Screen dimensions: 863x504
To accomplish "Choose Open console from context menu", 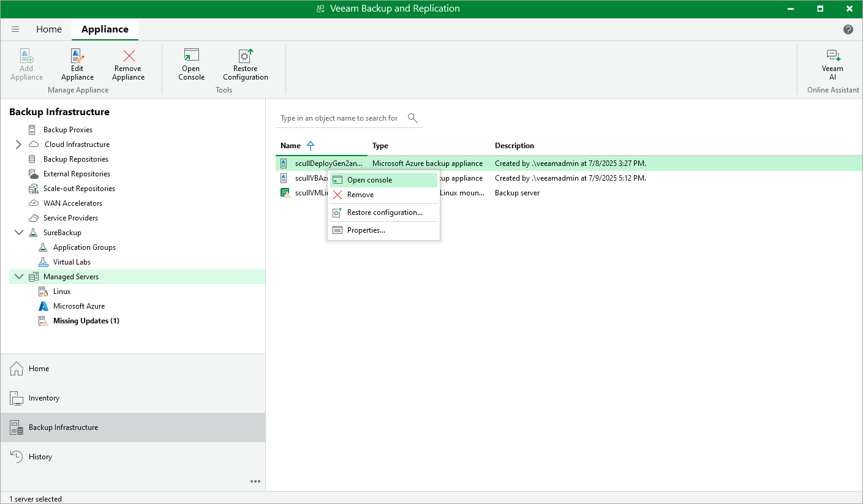I will [384, 180].
